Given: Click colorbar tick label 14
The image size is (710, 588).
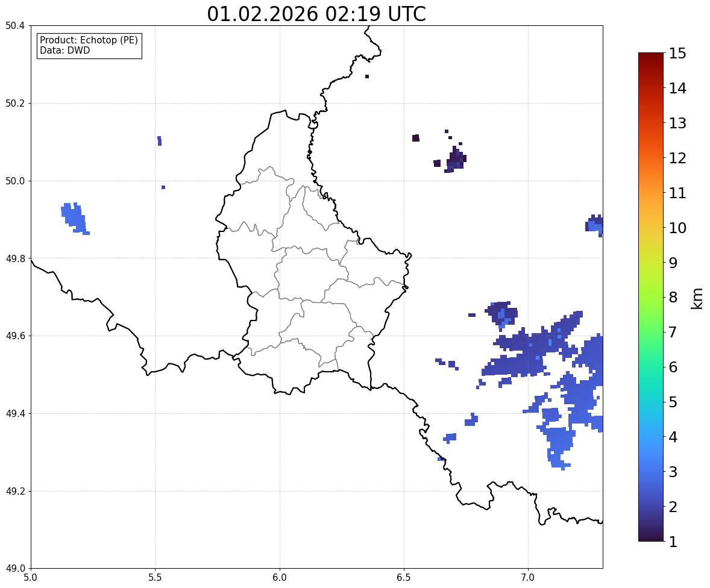Looking at the screenshot, I should click(x=677, y=89).
